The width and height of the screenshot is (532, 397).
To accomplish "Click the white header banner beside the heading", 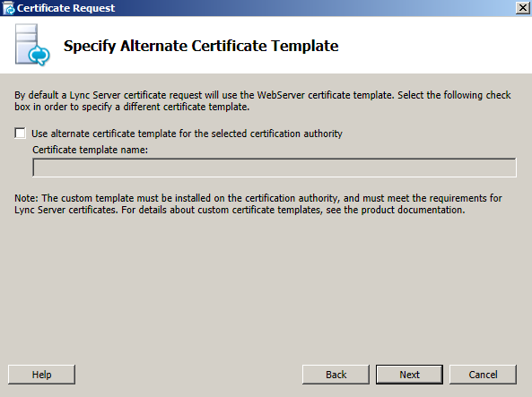I will [434, 45].
